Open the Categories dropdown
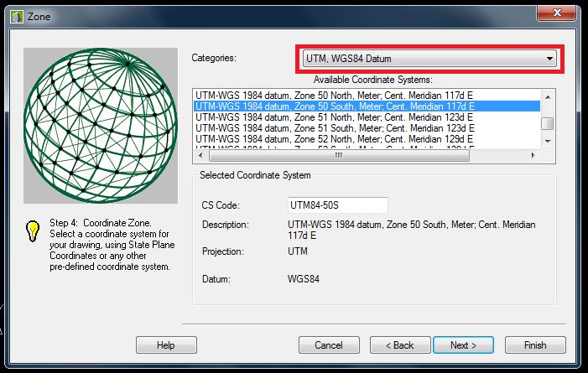 429,59
